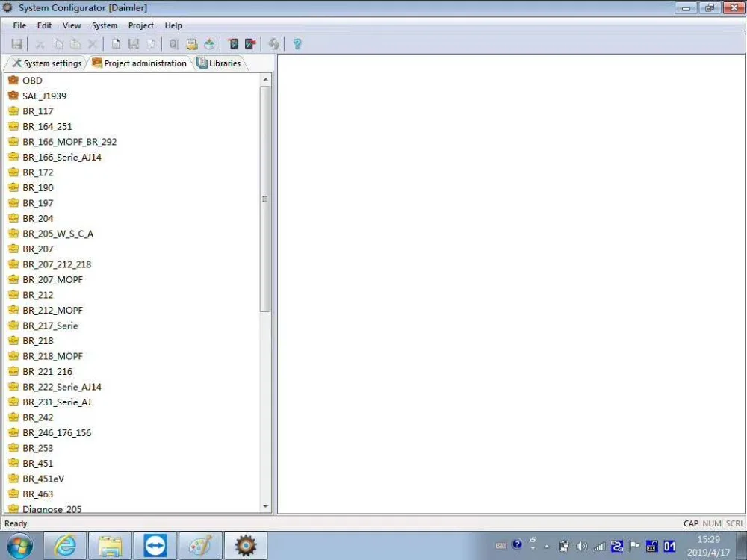Select the BR_231_Serie_AJ project
The height and width of the screenshot is (560, 747).
tap(57, 402)
